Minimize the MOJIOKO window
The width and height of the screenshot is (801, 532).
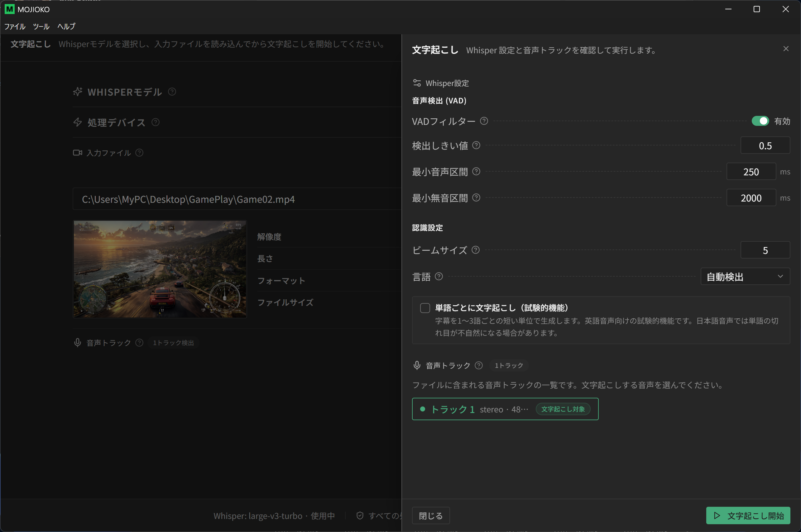pos(728,9)
